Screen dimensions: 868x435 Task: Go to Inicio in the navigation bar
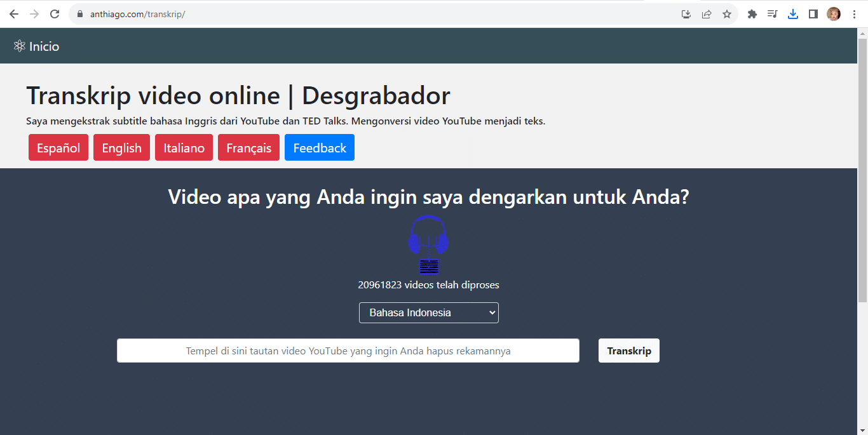coord(37,46)
